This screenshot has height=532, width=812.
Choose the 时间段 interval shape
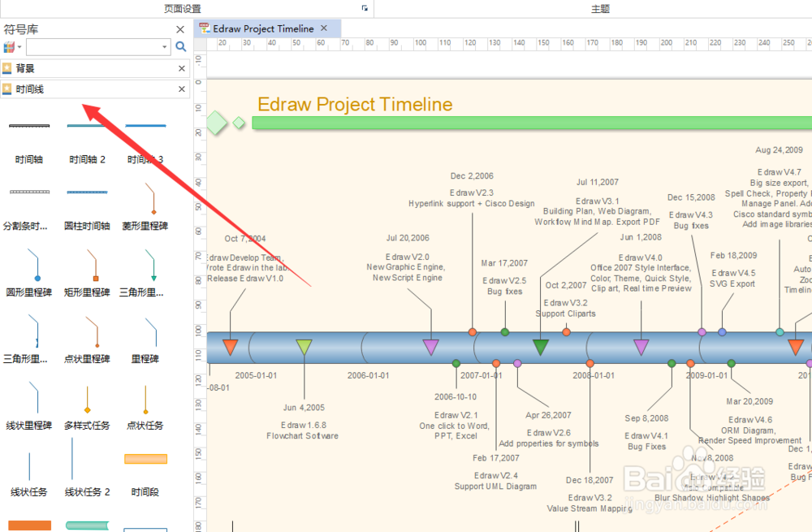point(145,474)
